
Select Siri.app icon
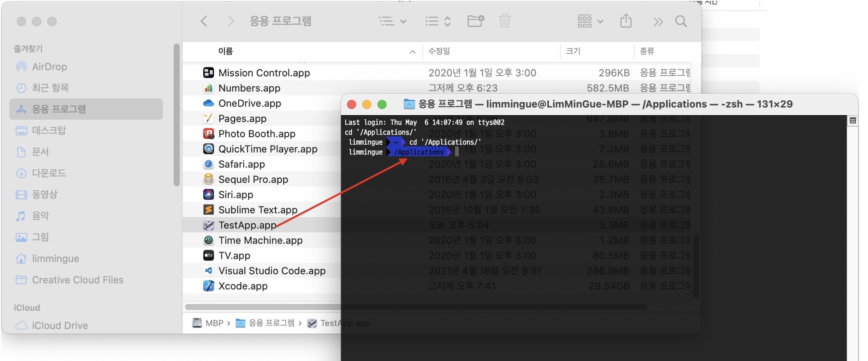(x=208, y=194)
